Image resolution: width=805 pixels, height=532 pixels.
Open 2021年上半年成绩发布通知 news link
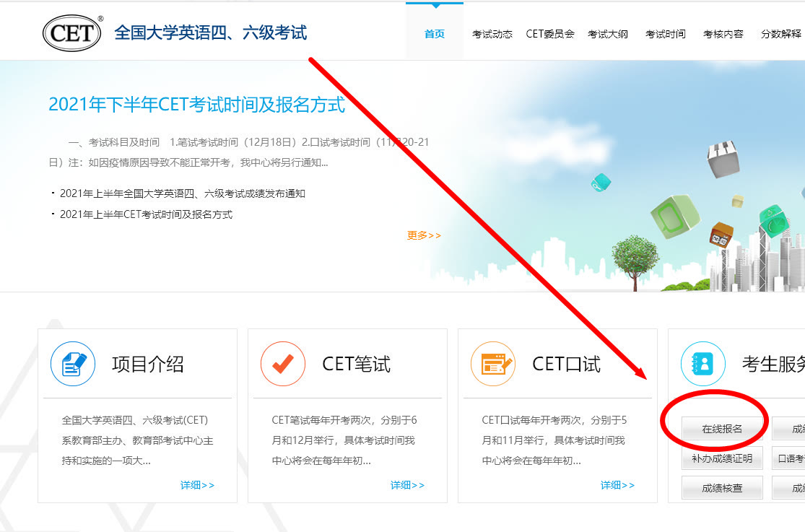[x=182, y=193]
